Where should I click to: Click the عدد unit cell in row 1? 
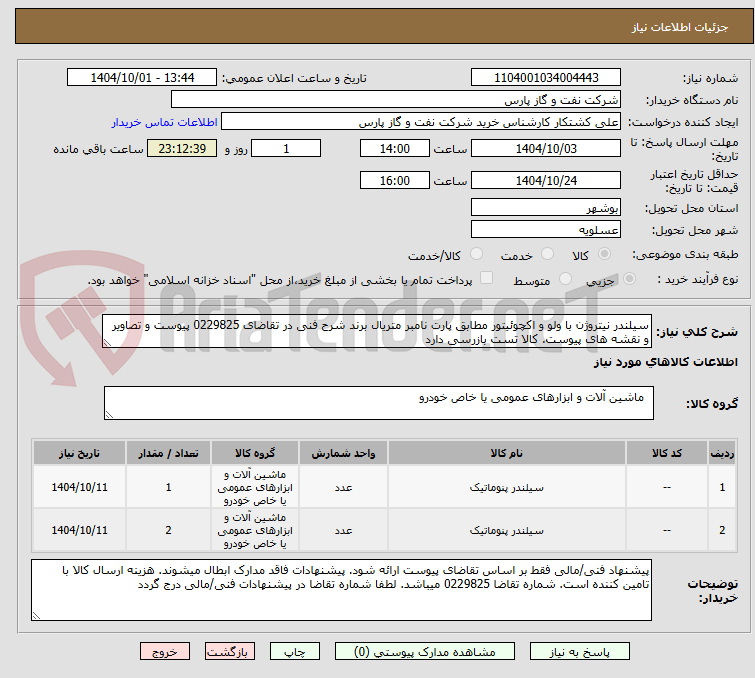coord(343,487)
